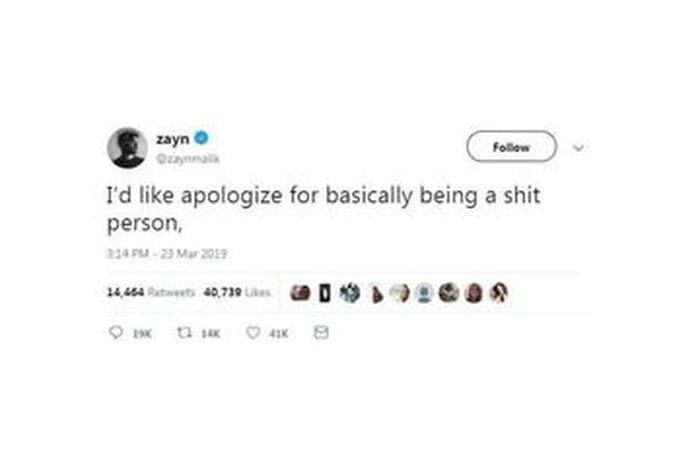
Task: Follow the zayn account
Action: 512,147
